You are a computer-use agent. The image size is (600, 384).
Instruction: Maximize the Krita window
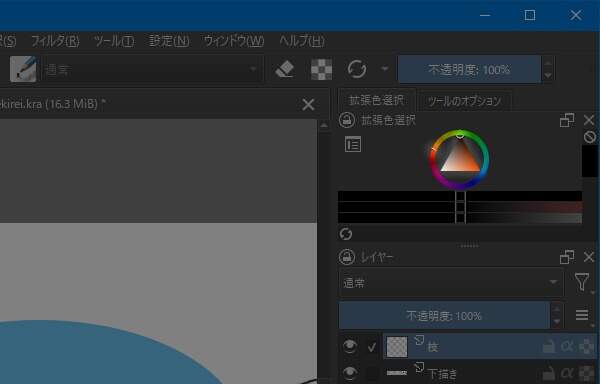[x=530, y=15]
